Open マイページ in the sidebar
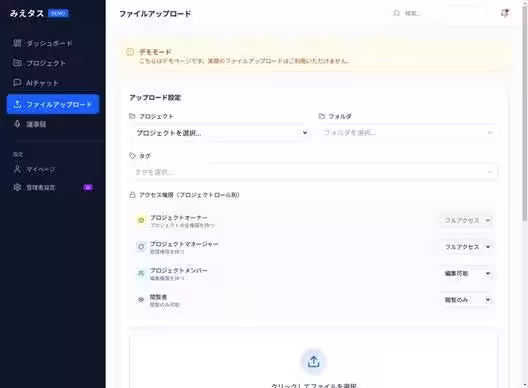The width and height of the screenshot is (528, 388). coord(53,169)
